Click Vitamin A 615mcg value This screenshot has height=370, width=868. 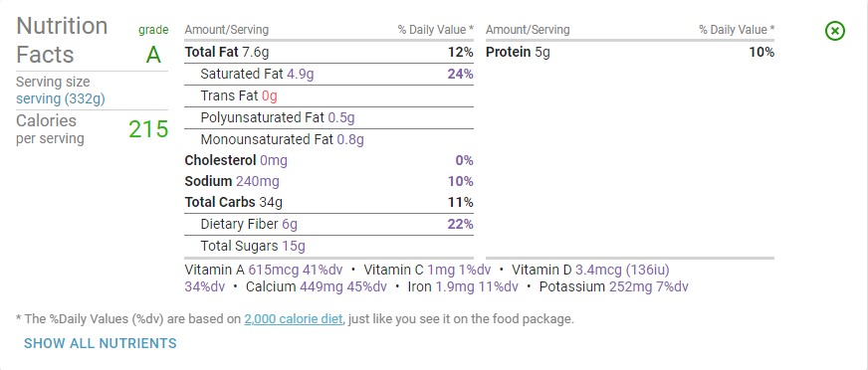[274, 271]
